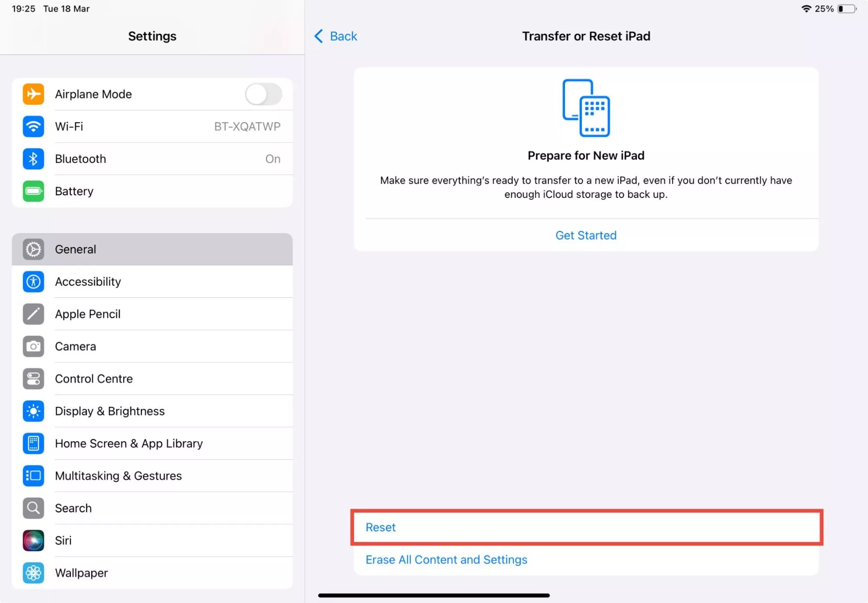Tap the Wallpaper flower icon
This screenshot has width=868, height=603.
pyautogui.click(x=33, y=573)
